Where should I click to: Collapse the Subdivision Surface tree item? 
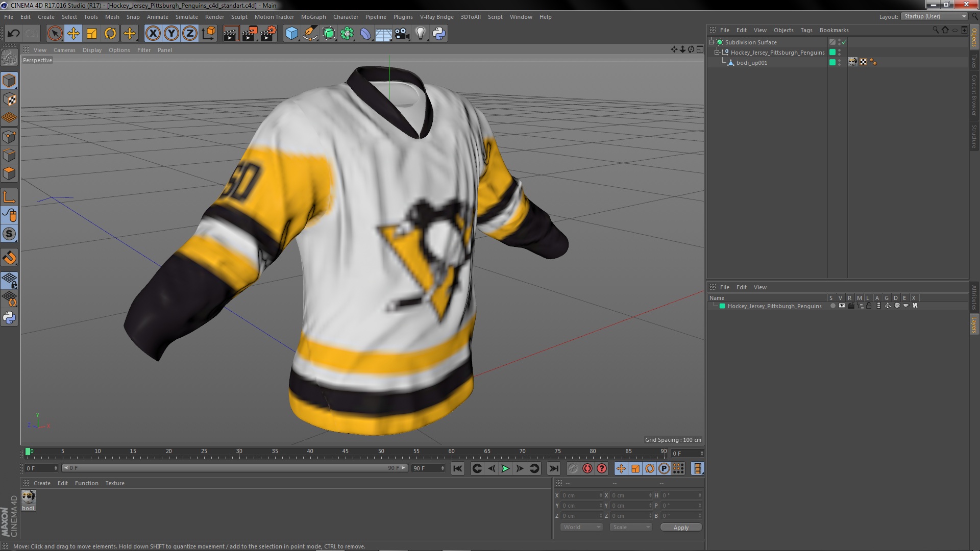(712, 42)
